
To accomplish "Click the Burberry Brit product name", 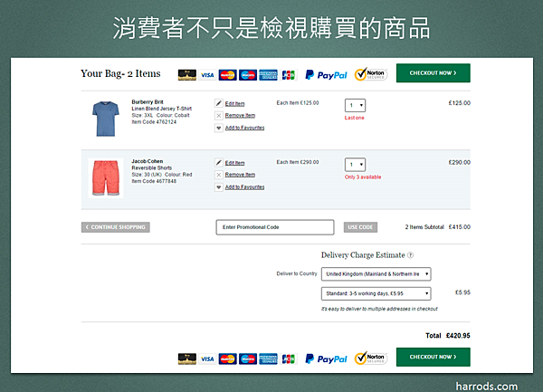I will 148,101.
